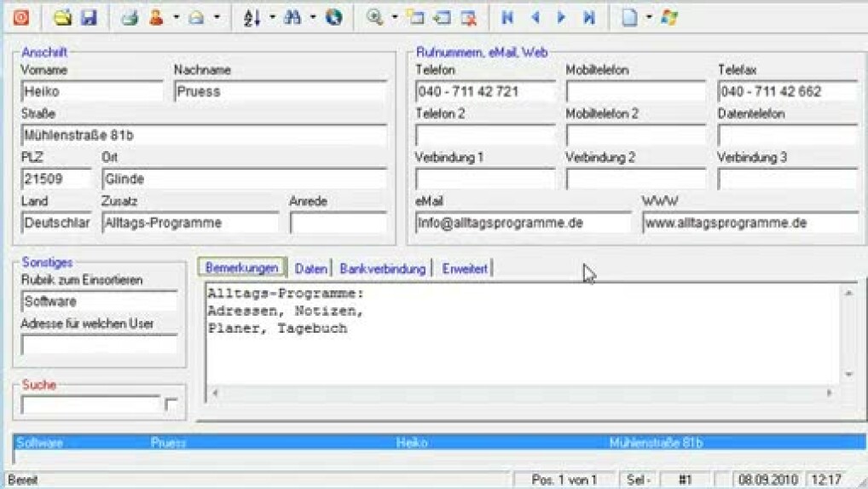Open the dropdown beside the blank page icon
Viewport: 868px width, 489px height.
click(649, 17)
